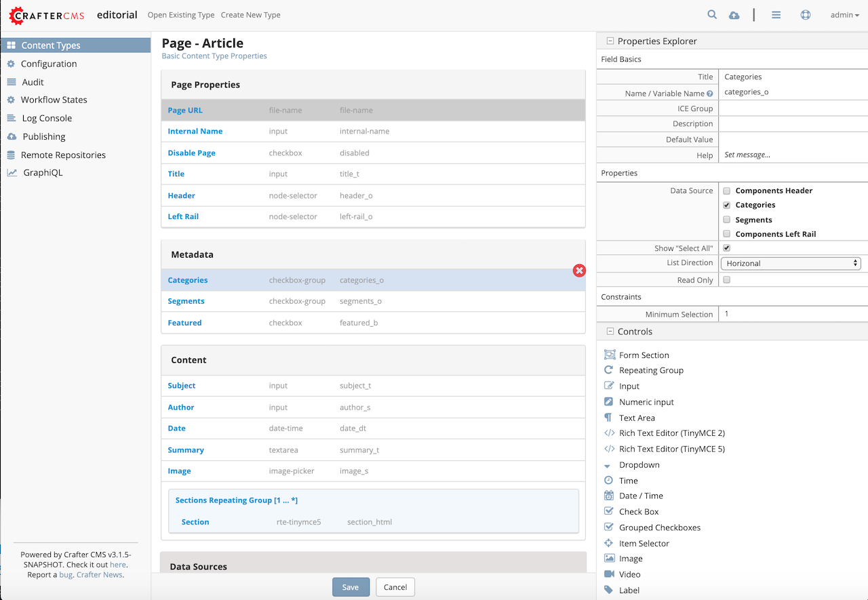Screen dimensions: 868x600
Task: Uncheck the Categories data source checkbox
Action: (x=727, y=205)
